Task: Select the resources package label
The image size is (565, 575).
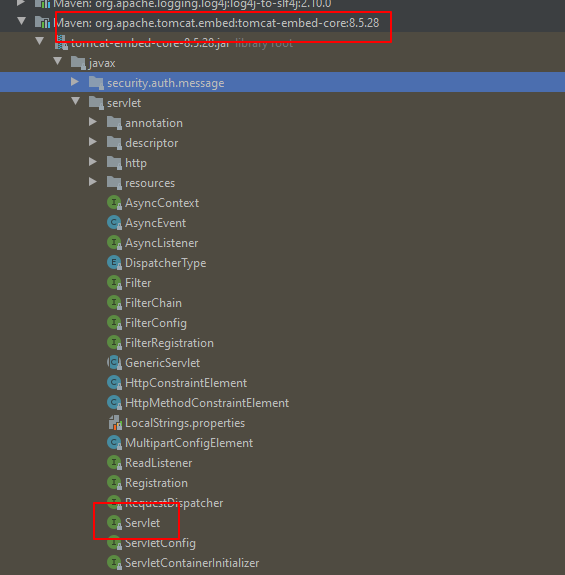Action: (150, 183)
